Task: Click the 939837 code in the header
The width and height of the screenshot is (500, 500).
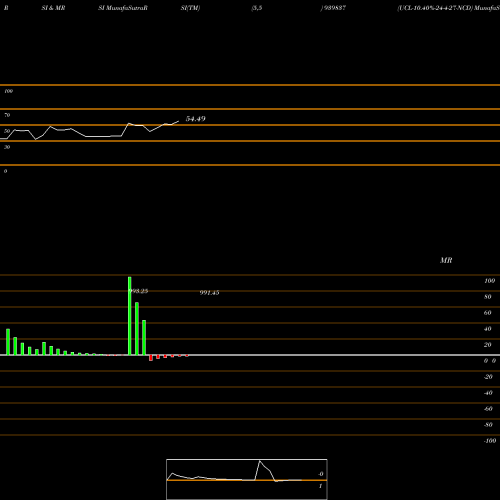Action: pos(334,8)
